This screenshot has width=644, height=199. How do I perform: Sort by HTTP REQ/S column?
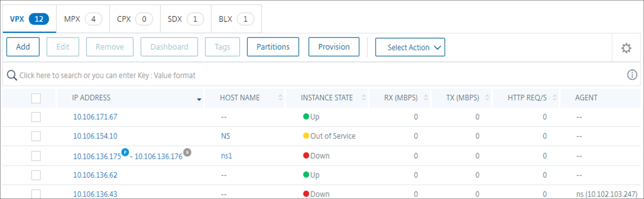coord(555,97)
